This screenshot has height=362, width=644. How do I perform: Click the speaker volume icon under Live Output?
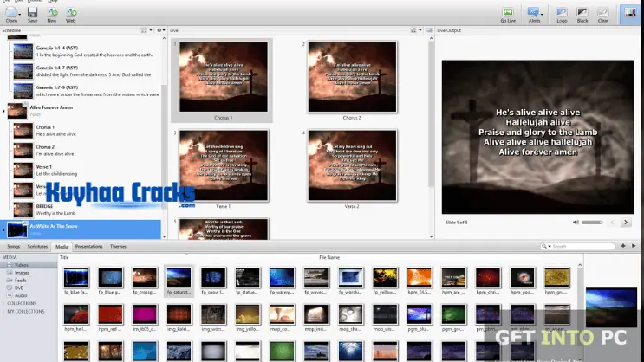[576, 223]
